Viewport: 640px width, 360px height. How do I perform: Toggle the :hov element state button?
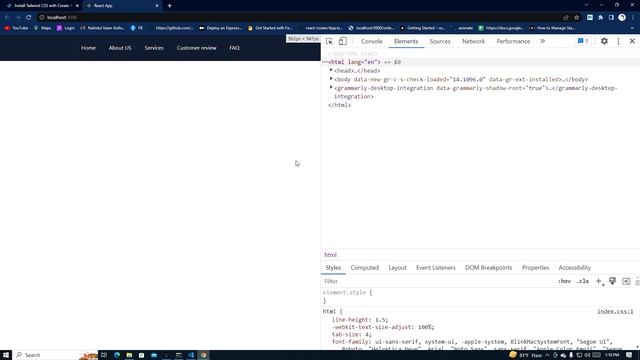point(564,281)
